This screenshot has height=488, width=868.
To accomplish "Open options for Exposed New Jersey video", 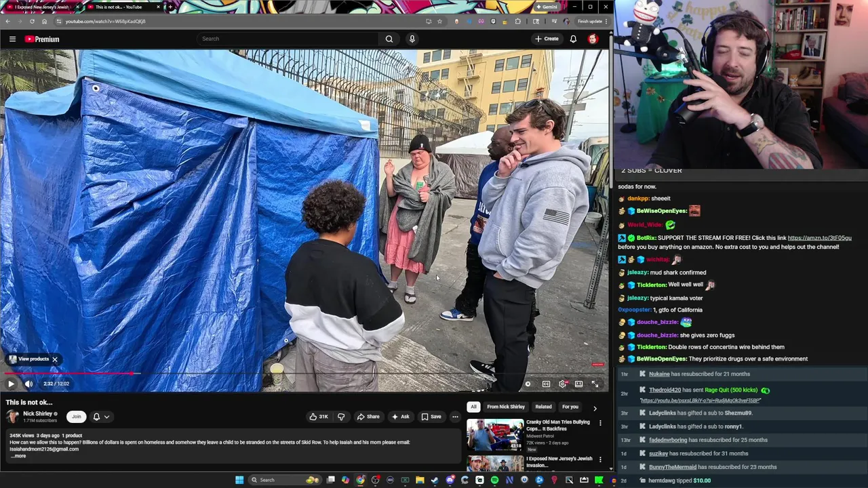I will 600,460.
